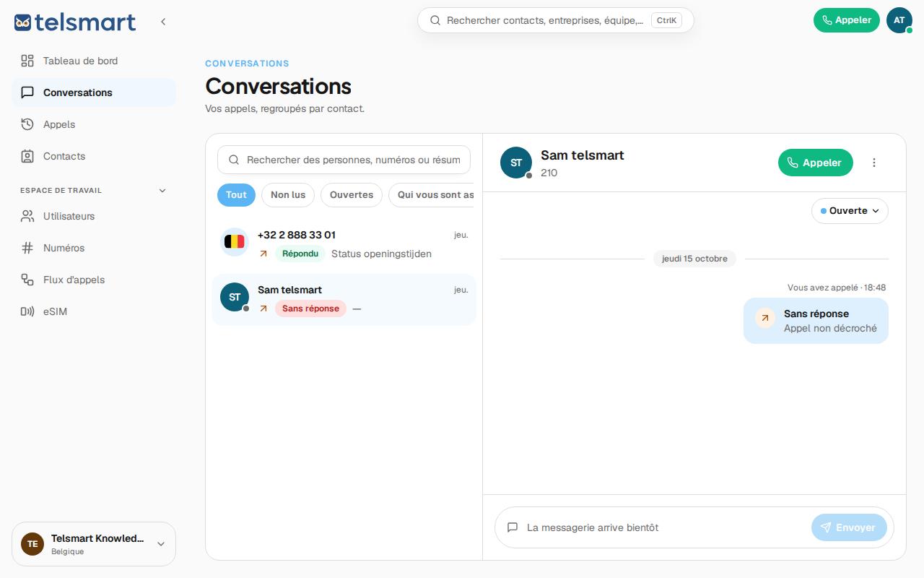Open the Telsmart Knowledge workspace switcher

94,544
